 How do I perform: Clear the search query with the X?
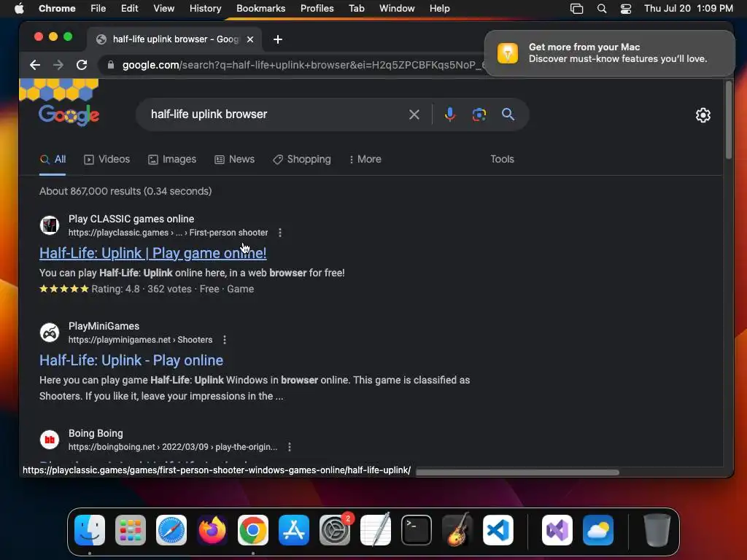[x=414, y=114]
